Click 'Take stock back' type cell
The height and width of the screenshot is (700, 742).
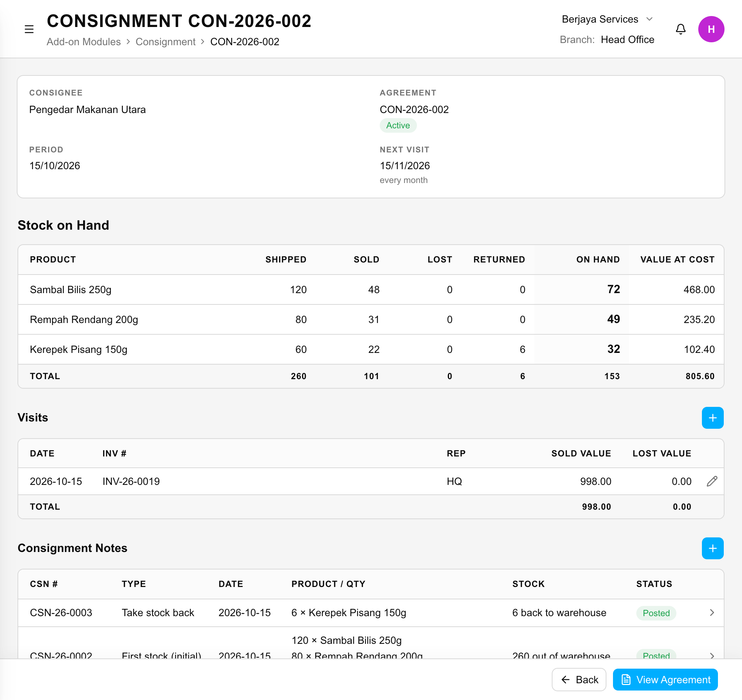click(157, 612)
